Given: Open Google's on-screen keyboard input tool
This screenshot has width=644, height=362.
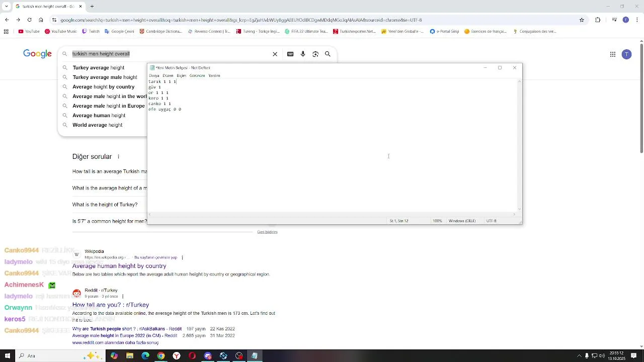Looking at the screenshot, I should pos(290,54).
